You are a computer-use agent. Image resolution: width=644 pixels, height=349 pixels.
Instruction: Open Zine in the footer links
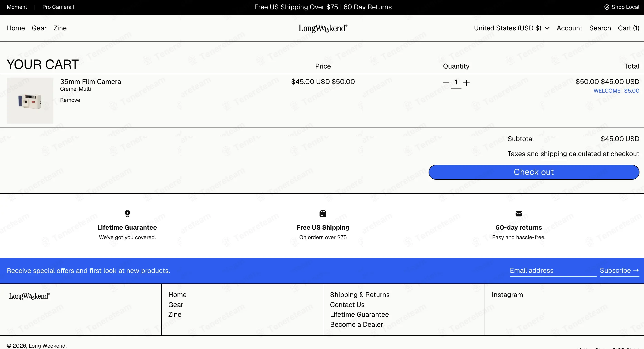pos(175,315)
